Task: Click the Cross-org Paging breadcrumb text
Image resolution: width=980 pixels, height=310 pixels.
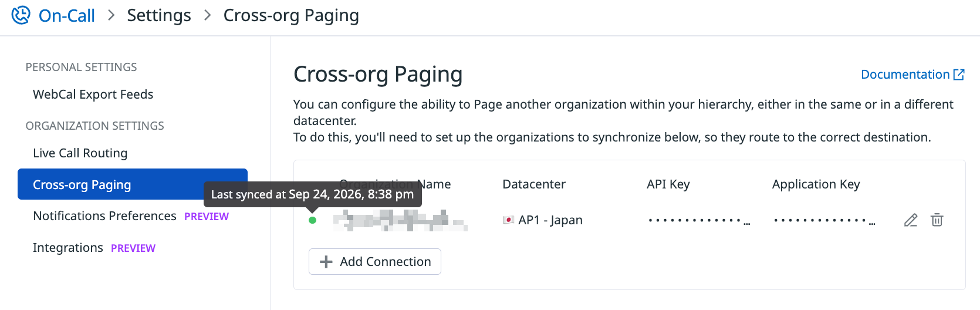Action: pos(291,16)
